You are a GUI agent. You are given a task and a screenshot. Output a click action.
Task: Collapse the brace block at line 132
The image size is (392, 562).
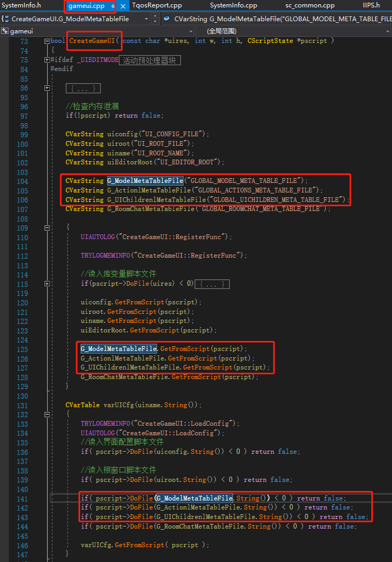click(47, 415)
